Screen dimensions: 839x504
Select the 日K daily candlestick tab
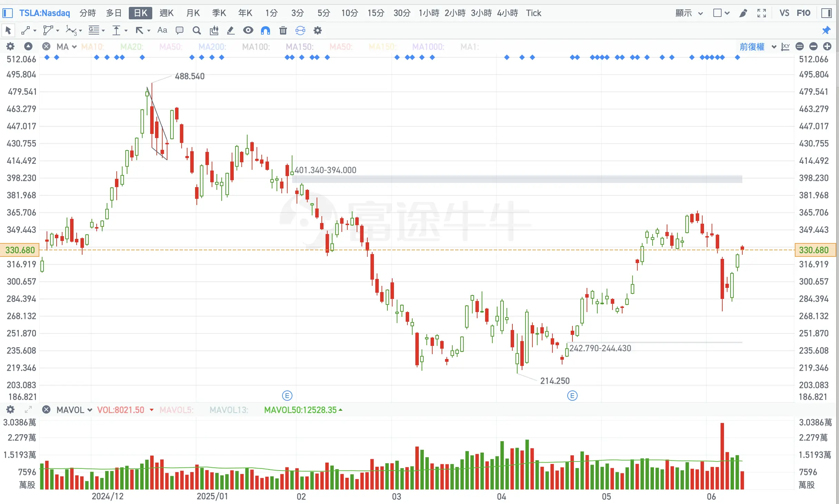[141, 13]
